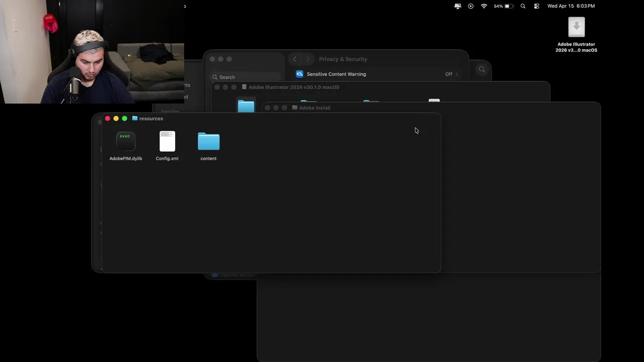Minimize the resources window with yellow button
Viewport: 644px width, 362px height.
pos(116,119)
